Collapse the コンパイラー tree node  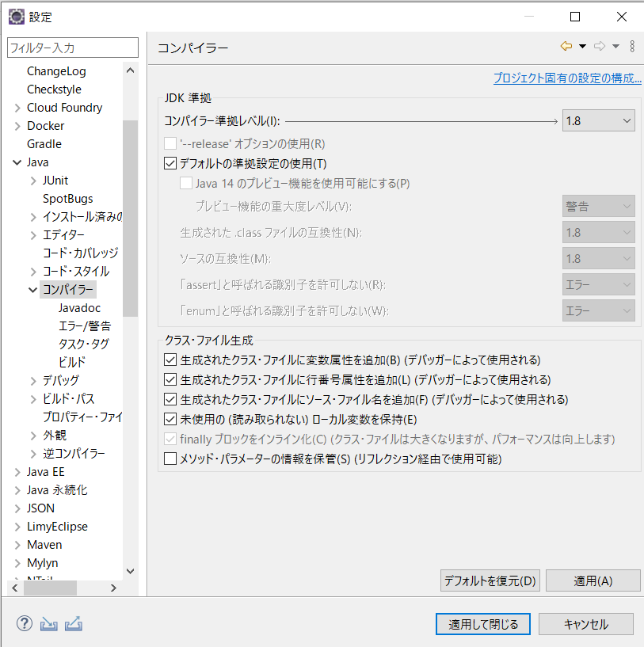click(32, 290)
